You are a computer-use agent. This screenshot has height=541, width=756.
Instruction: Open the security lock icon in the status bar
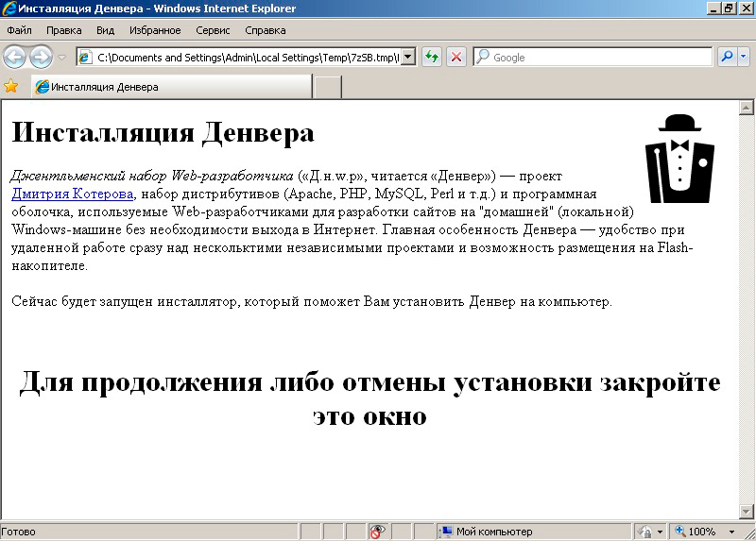(x=644, y=532)
